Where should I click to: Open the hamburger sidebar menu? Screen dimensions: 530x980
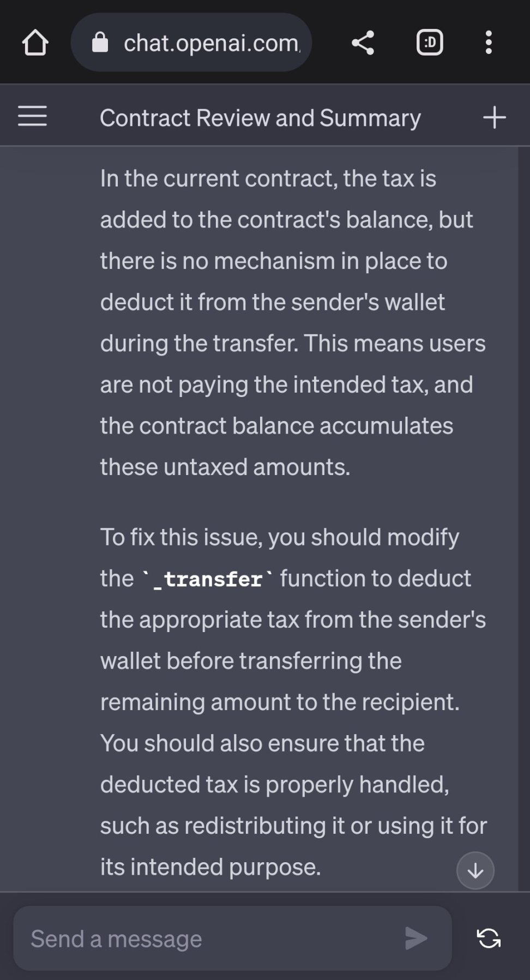pos(32,116)
